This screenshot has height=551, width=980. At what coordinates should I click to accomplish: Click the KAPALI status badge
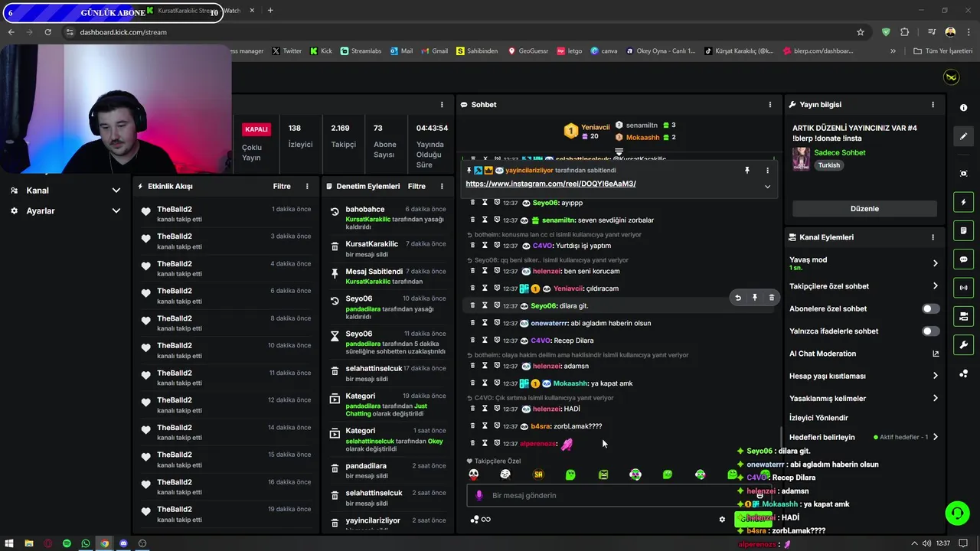(x=256, y=129)
